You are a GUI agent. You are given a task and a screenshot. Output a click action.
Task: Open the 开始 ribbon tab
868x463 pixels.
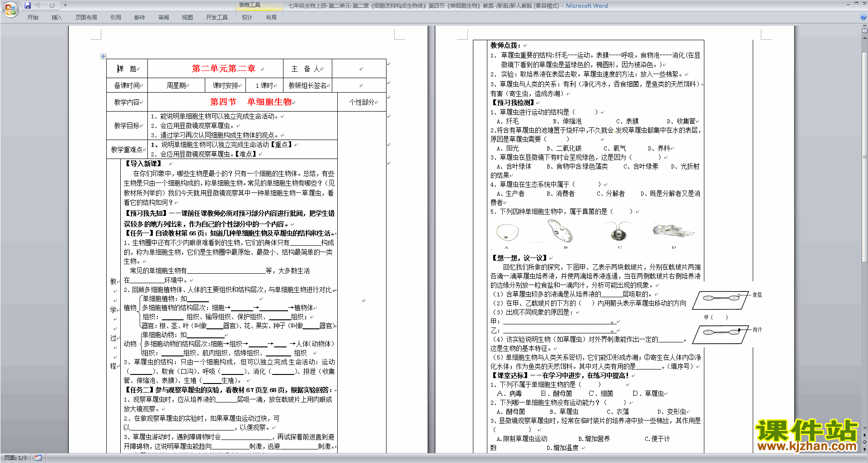coord(33,18)
